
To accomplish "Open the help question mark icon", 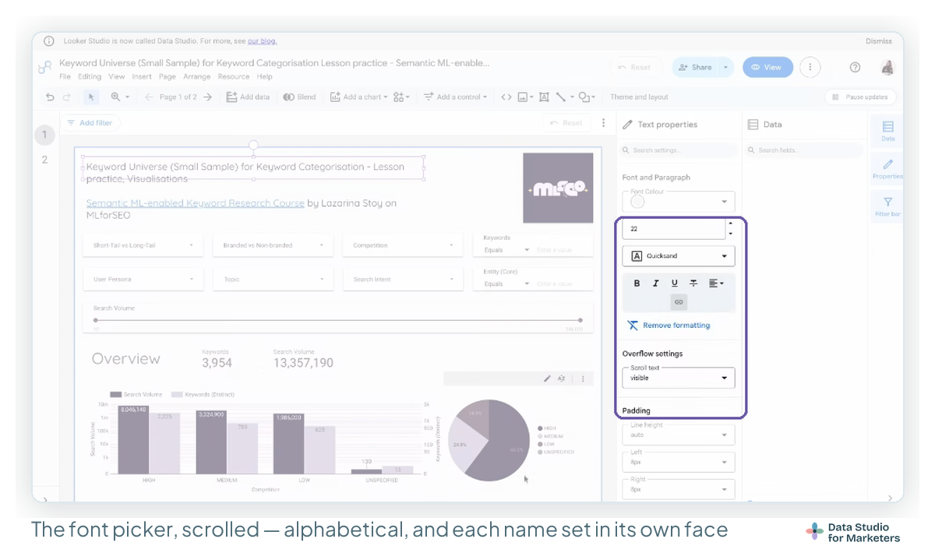I will coord(855,68).
